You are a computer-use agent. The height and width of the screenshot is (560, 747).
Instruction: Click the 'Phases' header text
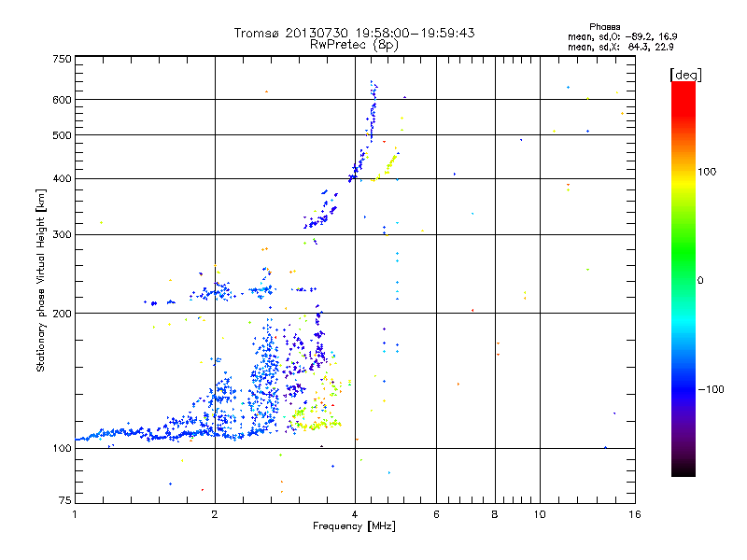[x=604, y=27]
